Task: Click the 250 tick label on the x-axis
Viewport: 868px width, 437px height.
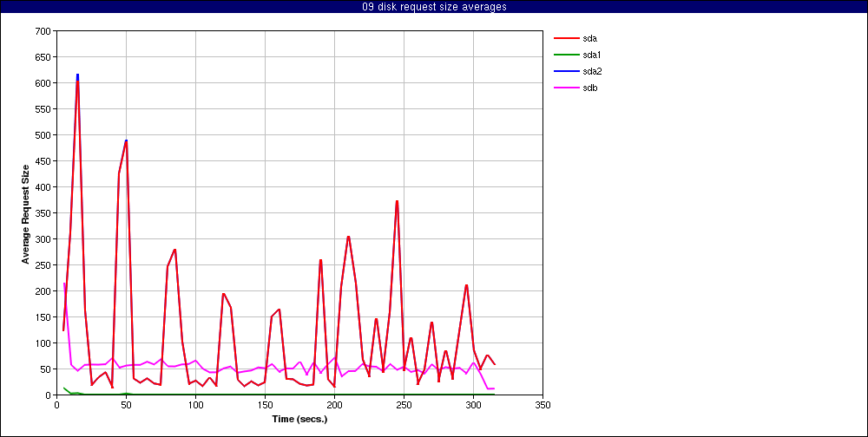Action: 404,405
